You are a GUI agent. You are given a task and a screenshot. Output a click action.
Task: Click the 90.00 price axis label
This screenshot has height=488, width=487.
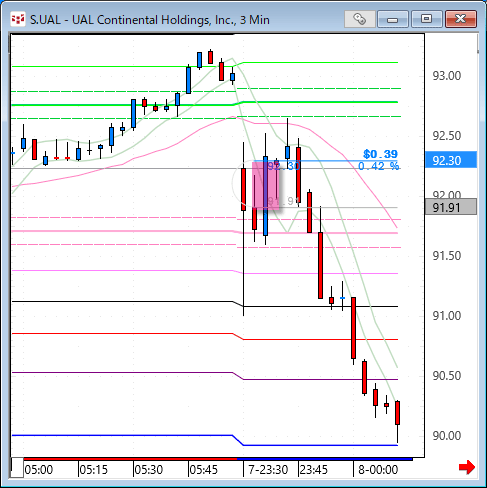[x=447, y=436]
